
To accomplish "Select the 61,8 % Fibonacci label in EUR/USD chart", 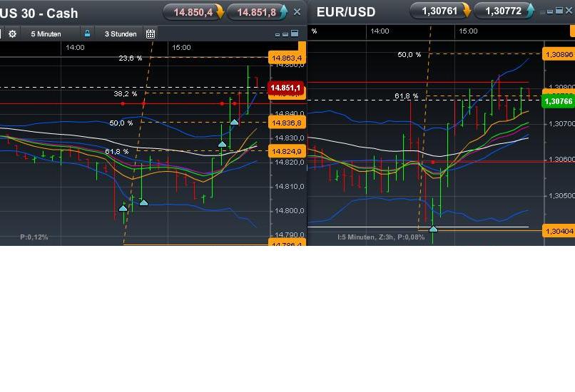I will click(407, 96).
